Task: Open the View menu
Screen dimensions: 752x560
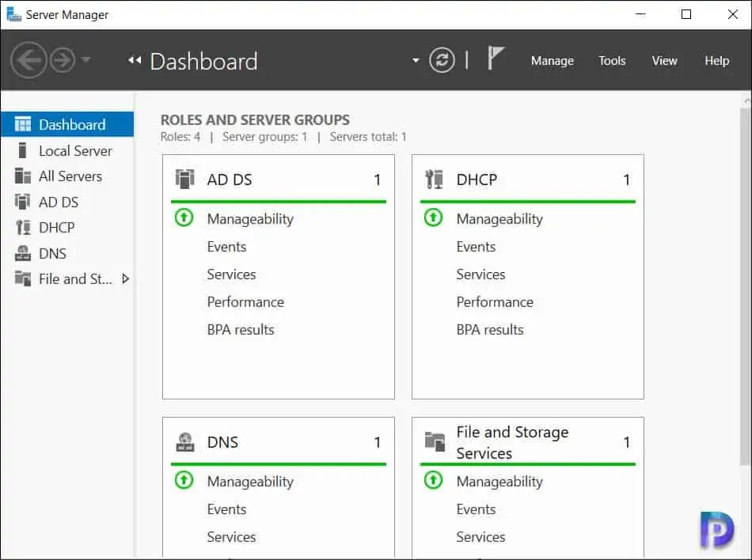Action: point(664,61)
